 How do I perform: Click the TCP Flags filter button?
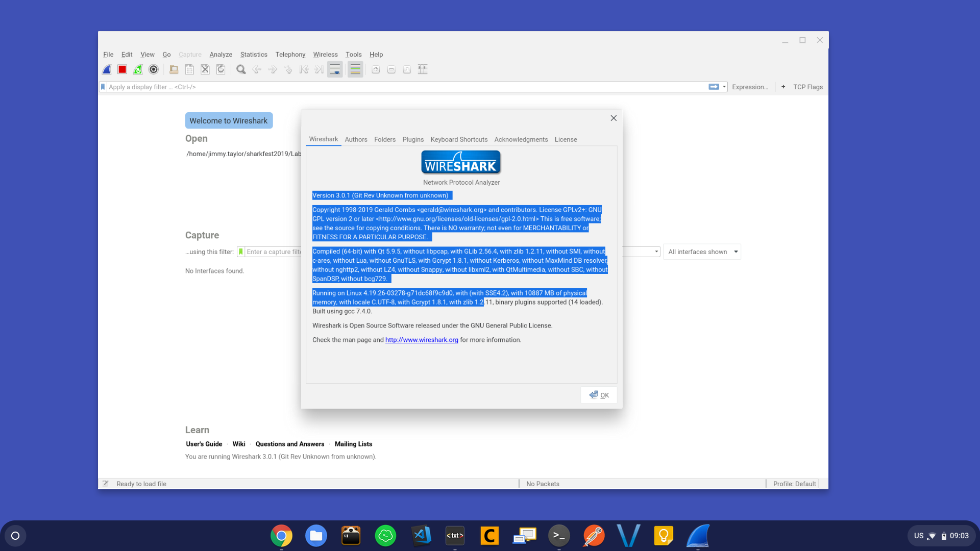pyautogui.click(x=807, y=87)
